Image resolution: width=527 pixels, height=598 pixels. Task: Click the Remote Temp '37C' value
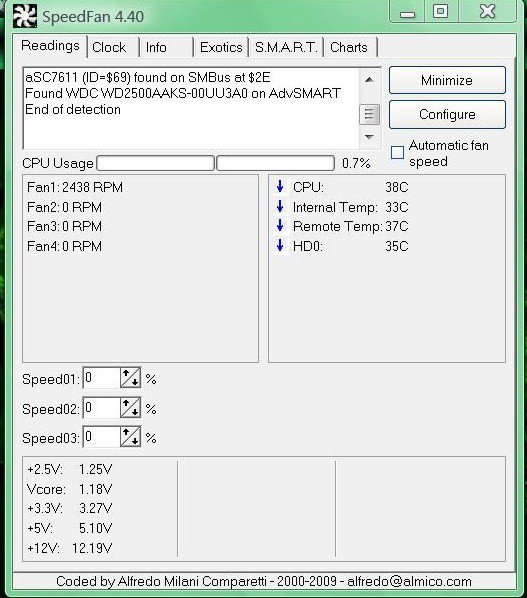397,226
